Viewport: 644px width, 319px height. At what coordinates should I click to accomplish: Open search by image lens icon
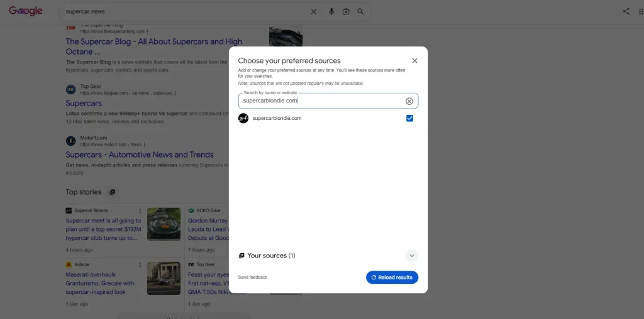[346, 11]
